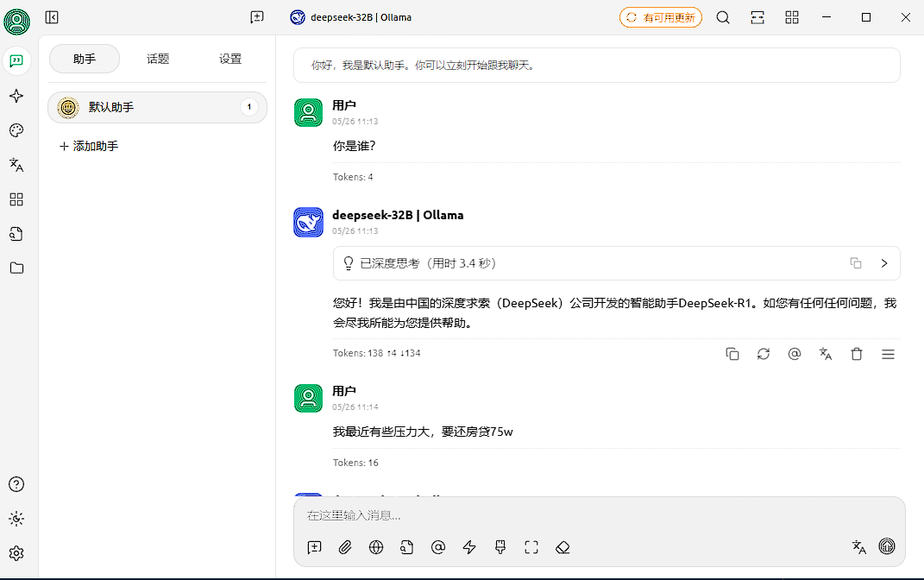Switch to the 话题 tab
This screenshot has height=580, width=924.
[x=157, y=59]
